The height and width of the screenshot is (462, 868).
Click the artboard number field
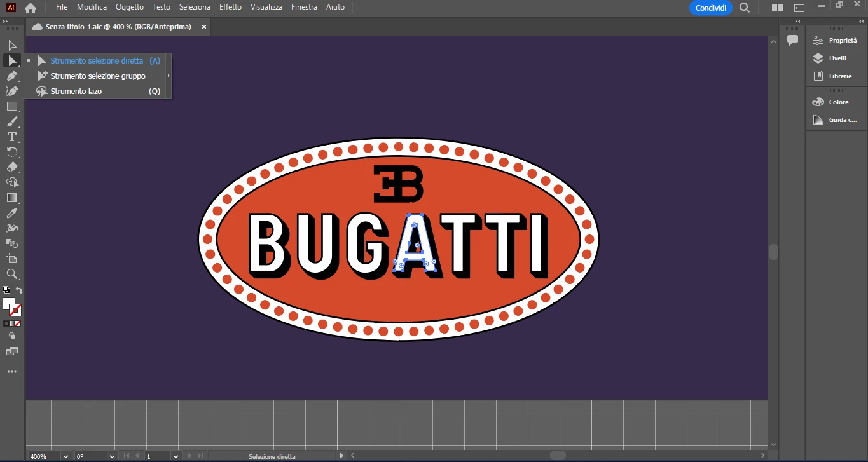[x=158, y=456]
